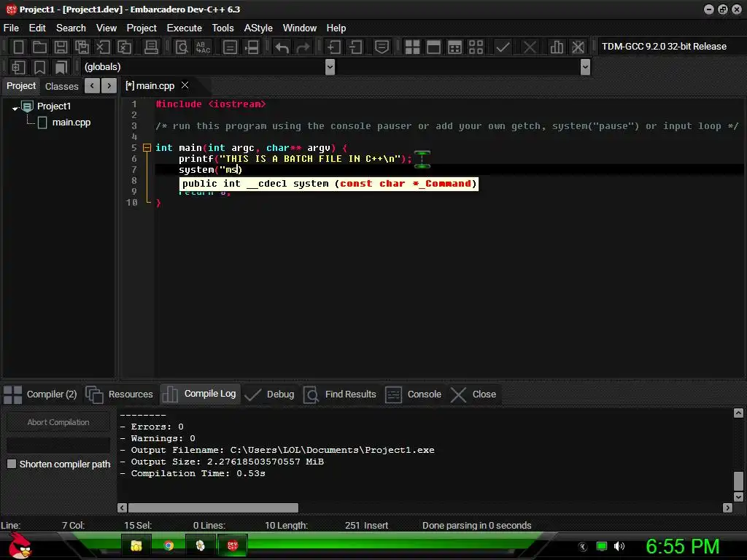Click the Print toolbar icon
Screen dimensions: 747x560
click(151, 47)
